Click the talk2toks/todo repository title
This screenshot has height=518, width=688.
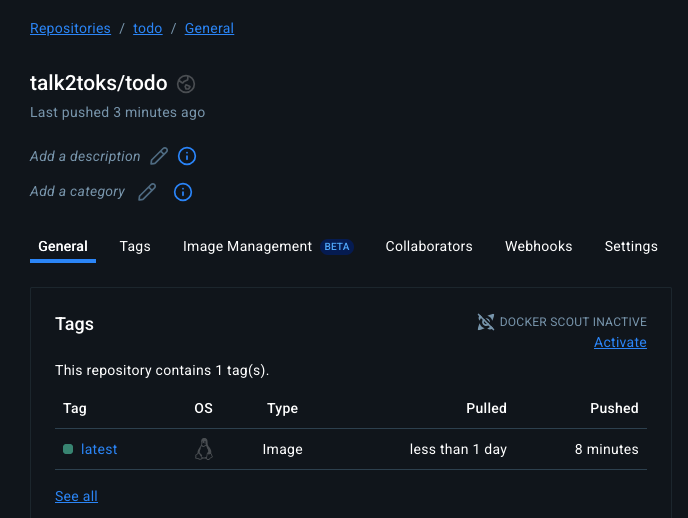(x=99, y=83)
